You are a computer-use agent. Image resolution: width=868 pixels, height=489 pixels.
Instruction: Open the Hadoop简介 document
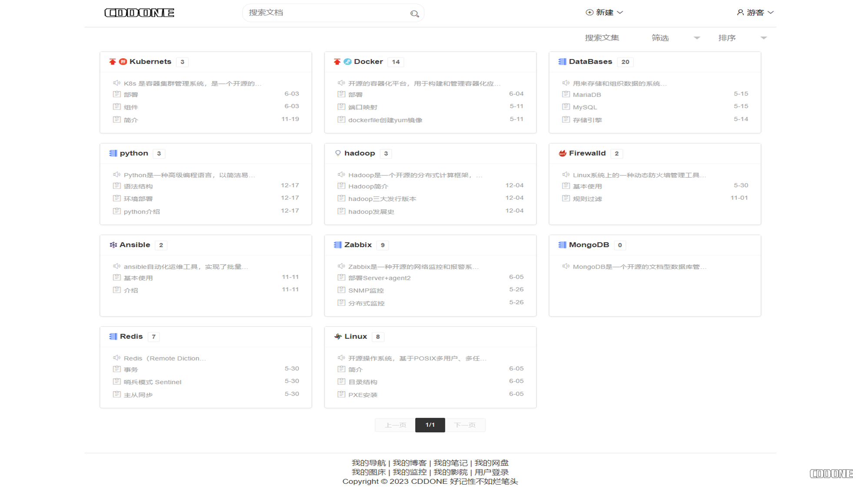368,186
